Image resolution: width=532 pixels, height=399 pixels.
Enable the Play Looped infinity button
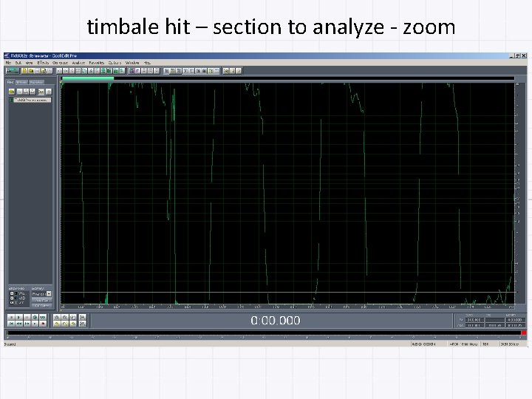(x=43, y=317)
